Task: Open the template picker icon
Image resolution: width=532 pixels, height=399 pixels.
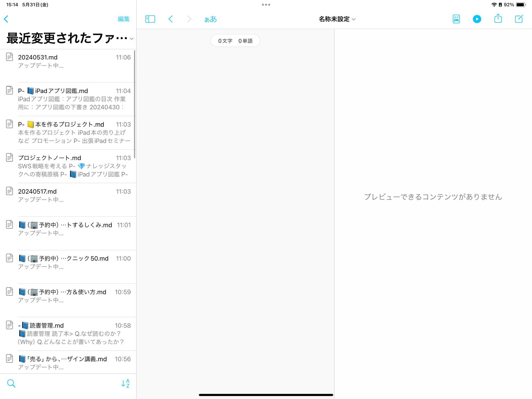Action: tap(456, 19)
